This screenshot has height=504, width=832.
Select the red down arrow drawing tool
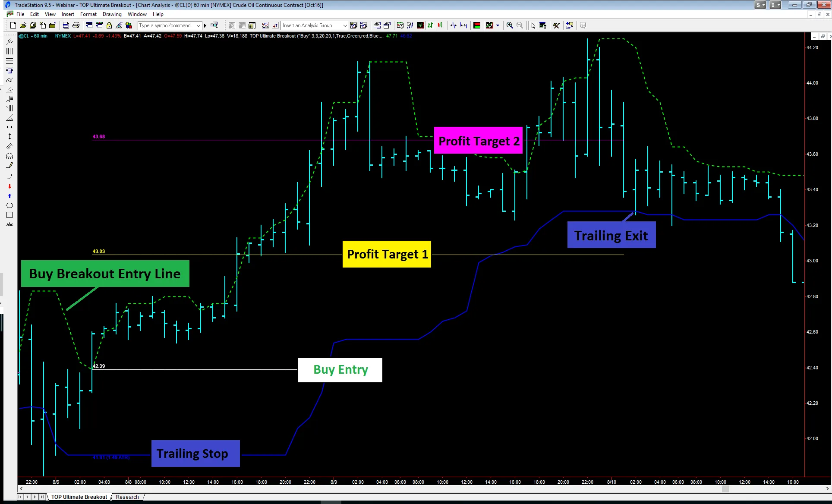9,186
